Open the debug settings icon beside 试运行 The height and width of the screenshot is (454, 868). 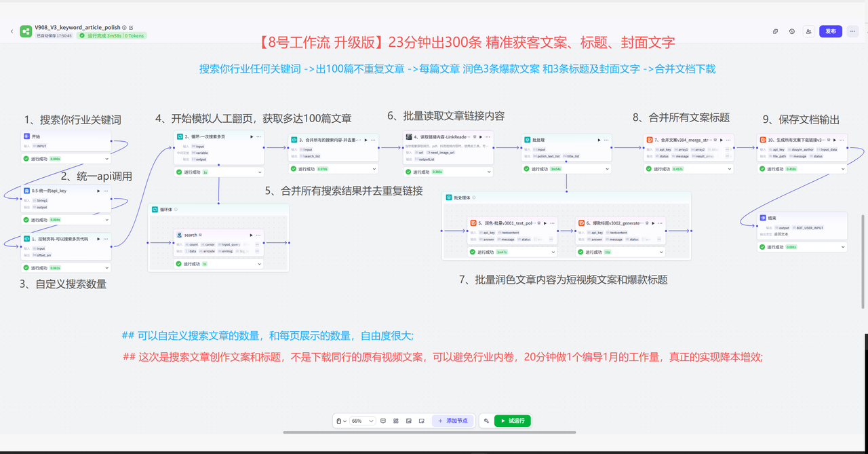(x=486, y=421)
